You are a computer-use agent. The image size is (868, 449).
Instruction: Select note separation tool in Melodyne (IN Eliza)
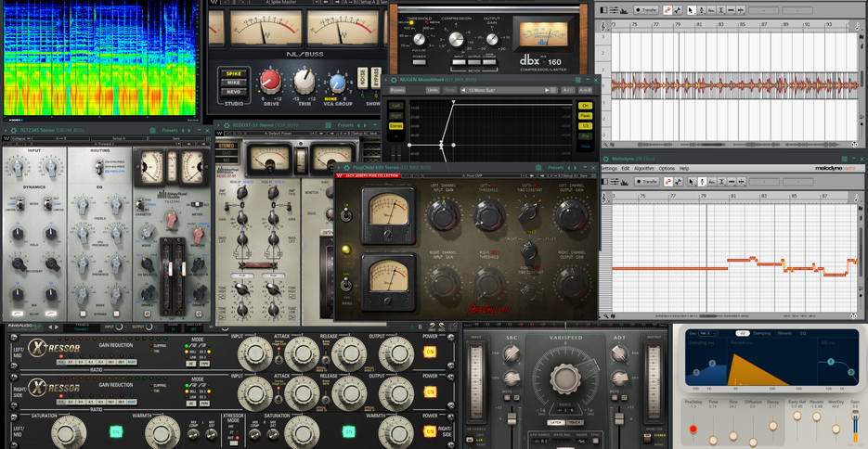click(741, 182)
